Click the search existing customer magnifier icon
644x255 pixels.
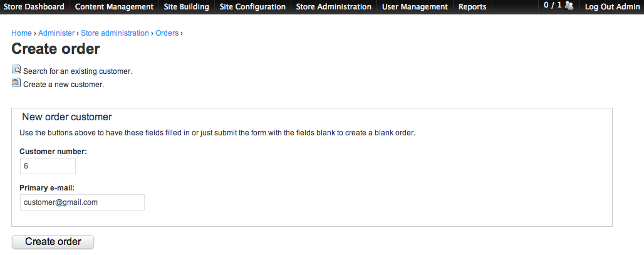(x=16, y=70)
